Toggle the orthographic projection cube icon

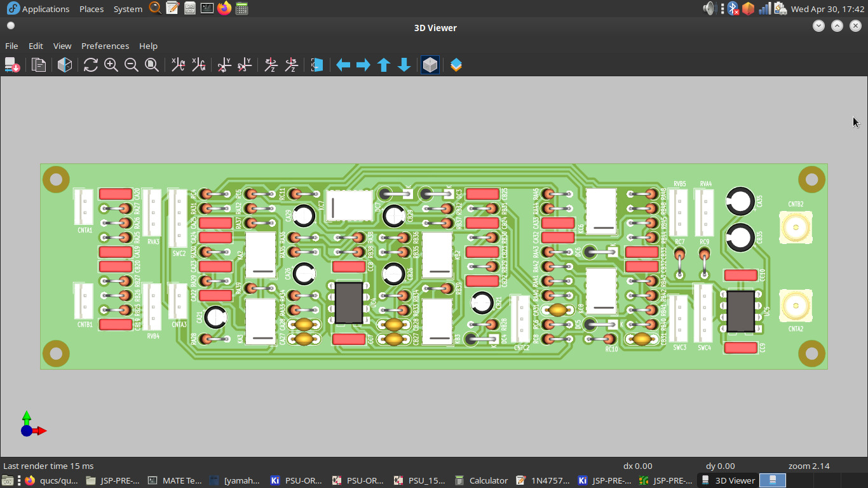coord(430,65)
